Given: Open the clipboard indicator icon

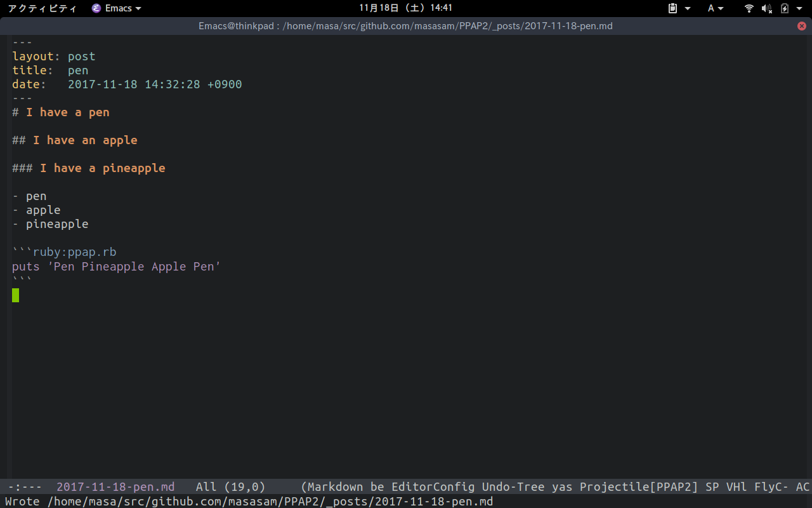Looking at the screenshot, I should coord(673,8).
